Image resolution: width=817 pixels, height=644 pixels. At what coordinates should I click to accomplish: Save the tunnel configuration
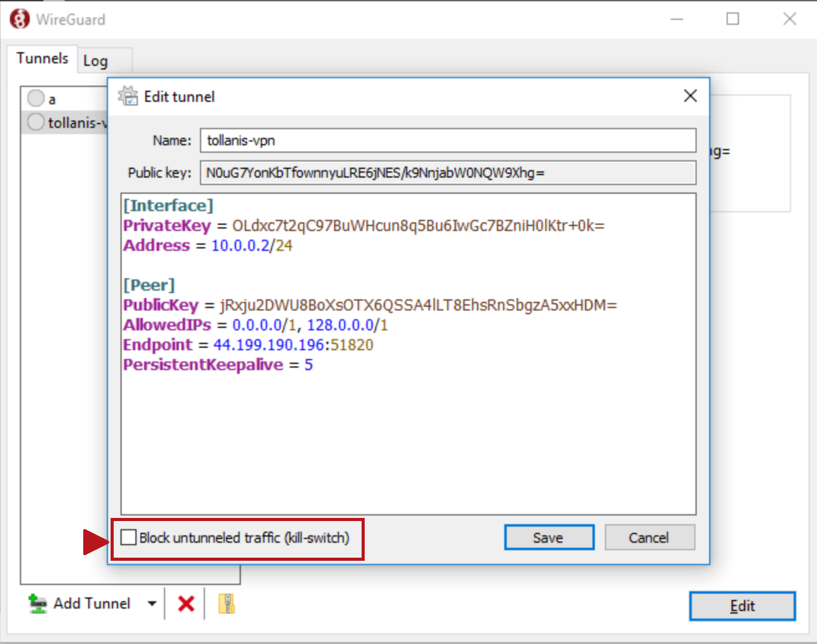tap(549, 538)
